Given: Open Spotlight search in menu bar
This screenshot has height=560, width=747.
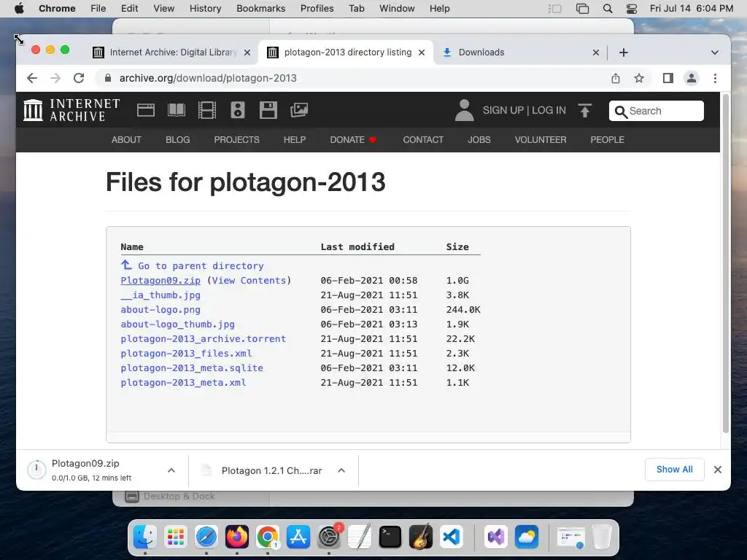Looking at the screenshot, I should (x=608, y=9).
